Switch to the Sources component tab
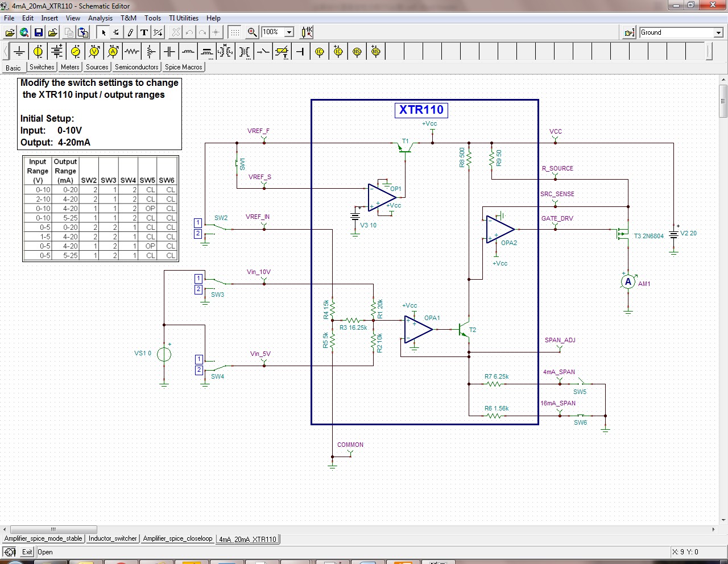This screenshot has width=728, height=564. click(x=97, y=67)
